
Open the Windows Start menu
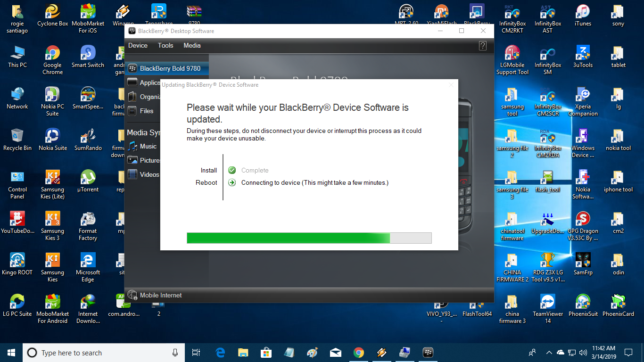coord(11,353)
